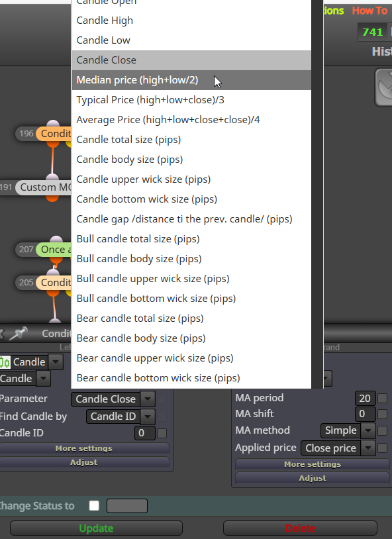
Task: Toggle the checkbox next to Parameter dropdown
Action: click(x=162, y=399)
